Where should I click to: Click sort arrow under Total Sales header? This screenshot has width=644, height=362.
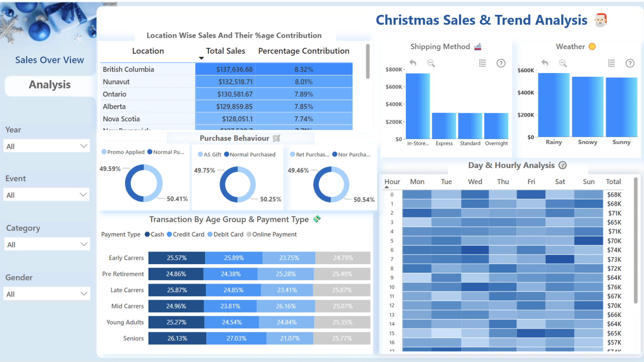point(201,58)
